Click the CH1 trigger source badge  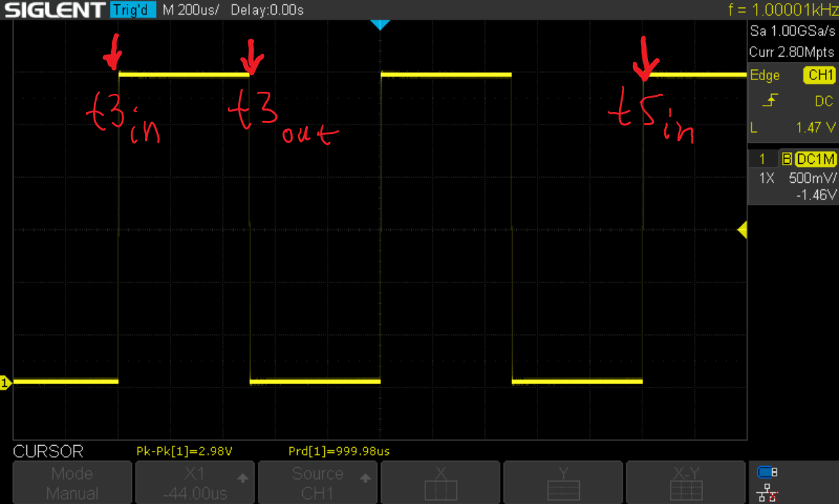(x=820, y=75)
